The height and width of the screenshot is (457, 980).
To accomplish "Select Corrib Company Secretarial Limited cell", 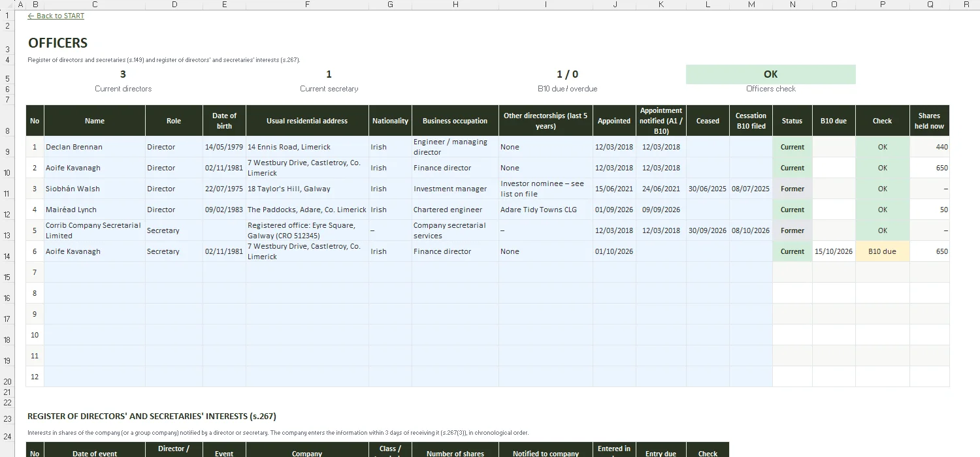I will click(95, 230).
